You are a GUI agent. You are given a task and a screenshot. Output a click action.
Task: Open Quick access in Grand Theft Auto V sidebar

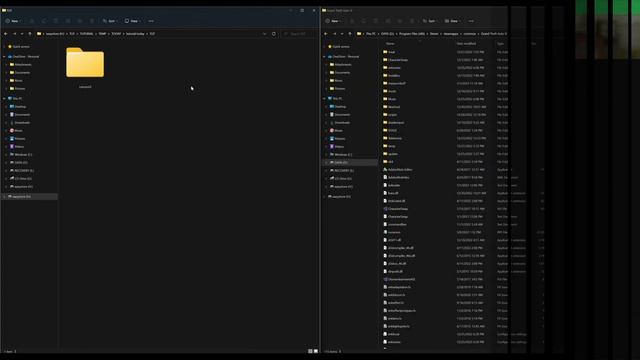(339, 47)
